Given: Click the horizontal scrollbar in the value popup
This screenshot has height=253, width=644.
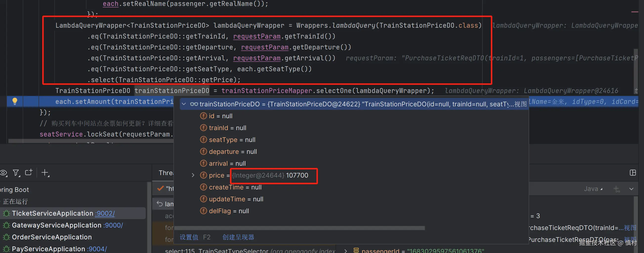Looking at the screenshot, I should coord(299,228).
